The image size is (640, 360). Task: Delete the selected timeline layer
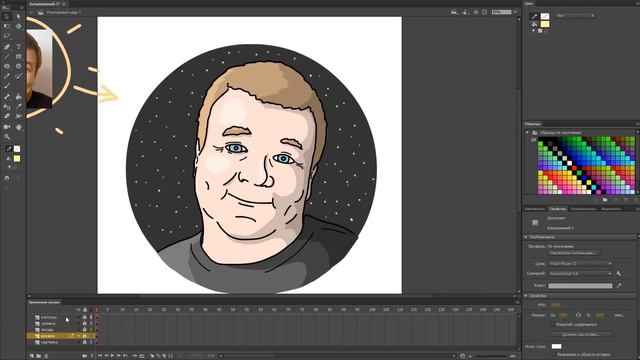click(46, 356)
